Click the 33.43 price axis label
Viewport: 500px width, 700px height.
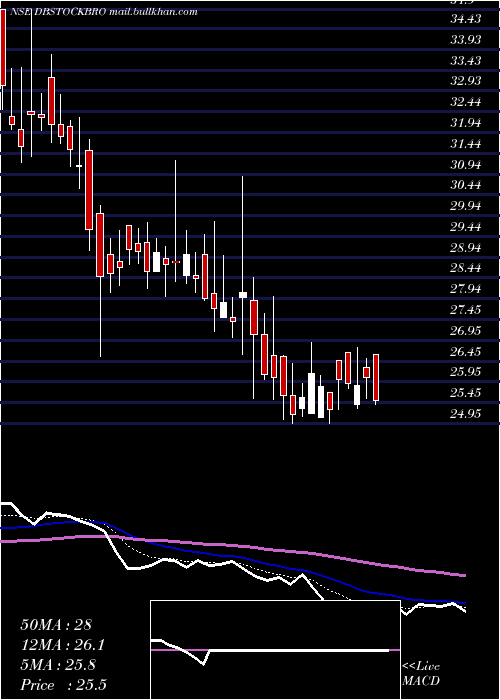click(x=467, y=60)
